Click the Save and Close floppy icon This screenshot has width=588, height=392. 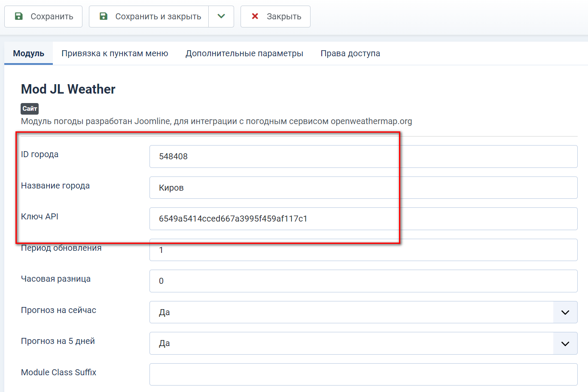(x=104, y=16)
